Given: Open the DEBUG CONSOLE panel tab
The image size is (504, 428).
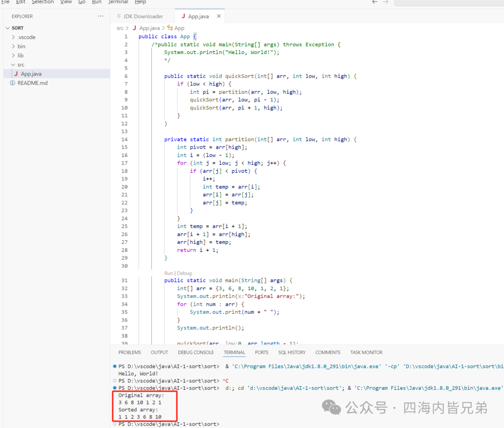Looking at the screenshot, I should tap(196, 352).
